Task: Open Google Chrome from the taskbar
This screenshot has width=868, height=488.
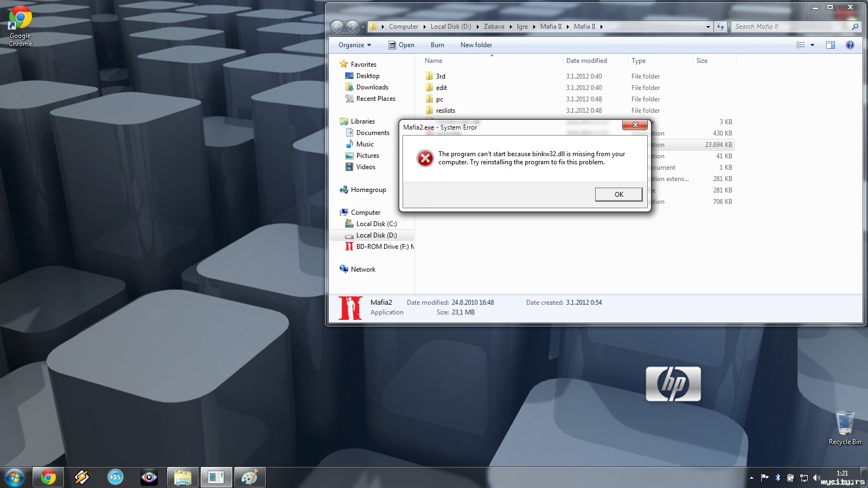Action: [x=48, y=478]
